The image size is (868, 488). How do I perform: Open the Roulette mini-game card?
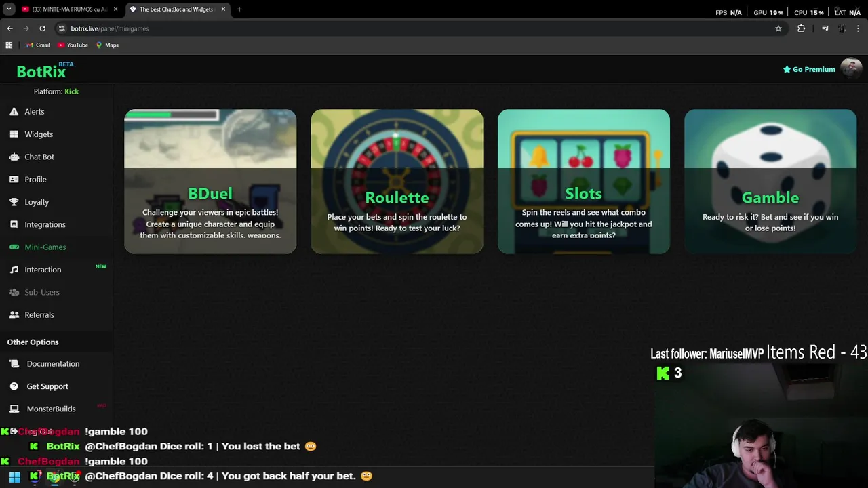pyautogui.click(x=397, y=182)
